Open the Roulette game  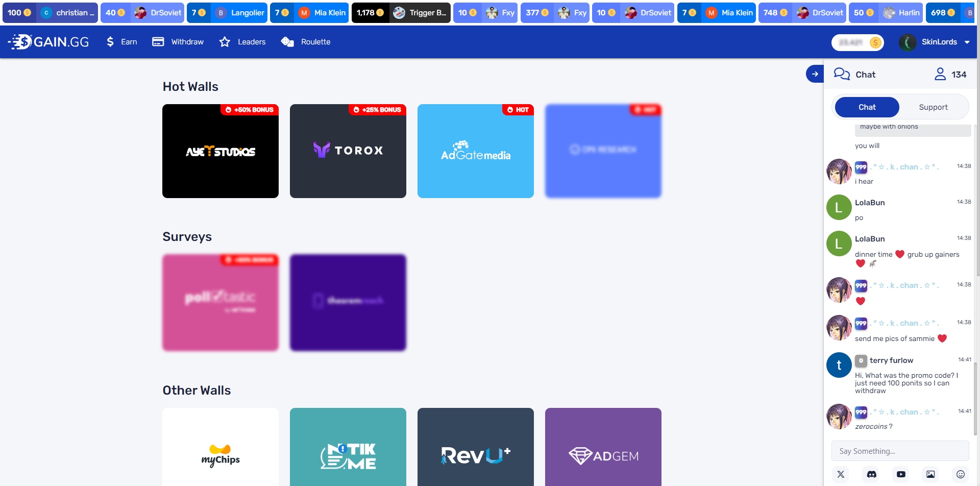tap(306, 42)
